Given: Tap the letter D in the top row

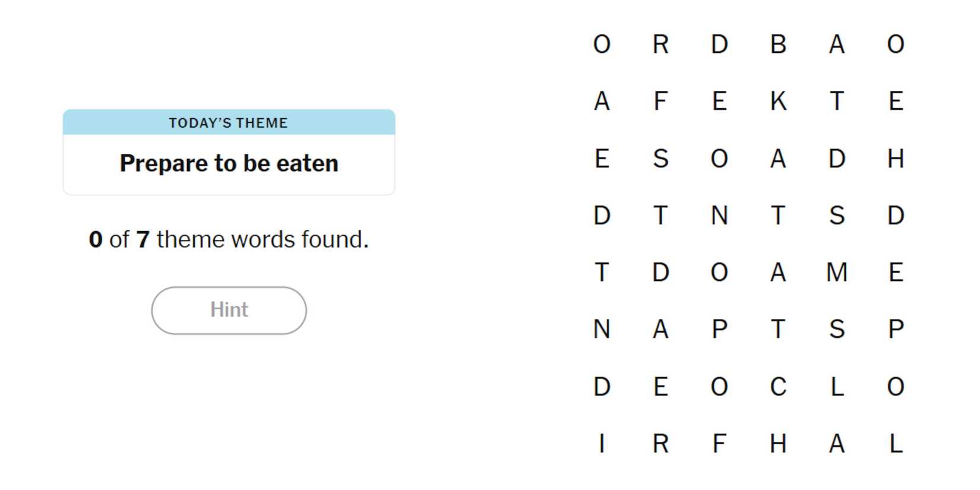Looking at the screenshot, I should coord(719,45).
